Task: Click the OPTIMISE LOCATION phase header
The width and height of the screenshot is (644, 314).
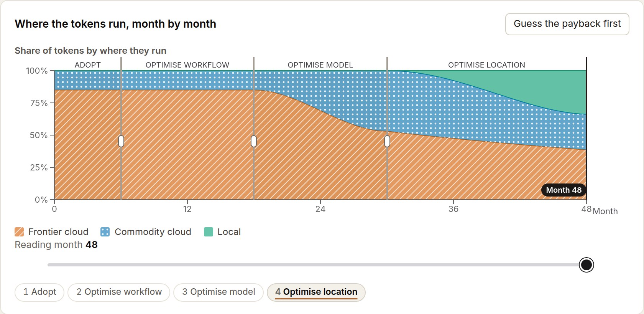Action: pyautogui.click(x=487, y=65)
